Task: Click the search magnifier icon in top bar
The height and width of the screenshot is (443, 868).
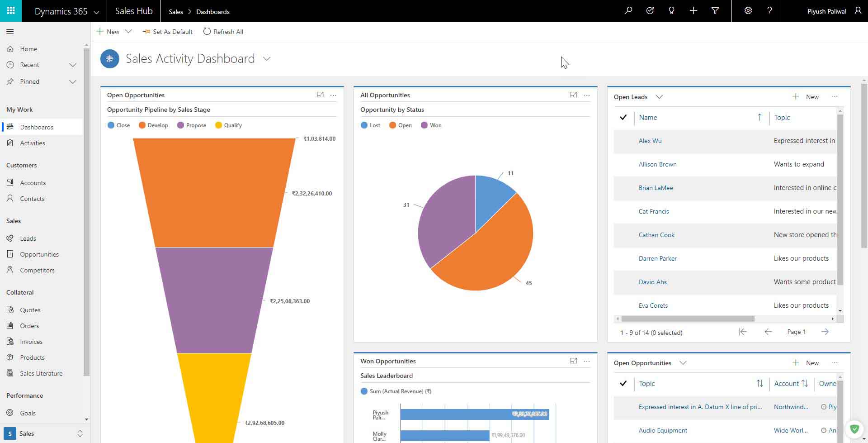Action: coord(628,10)
